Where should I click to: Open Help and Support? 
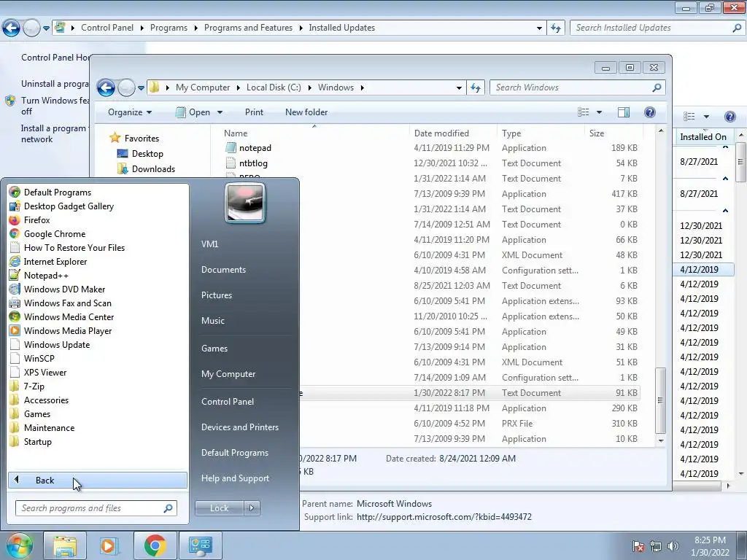point(235,478)
